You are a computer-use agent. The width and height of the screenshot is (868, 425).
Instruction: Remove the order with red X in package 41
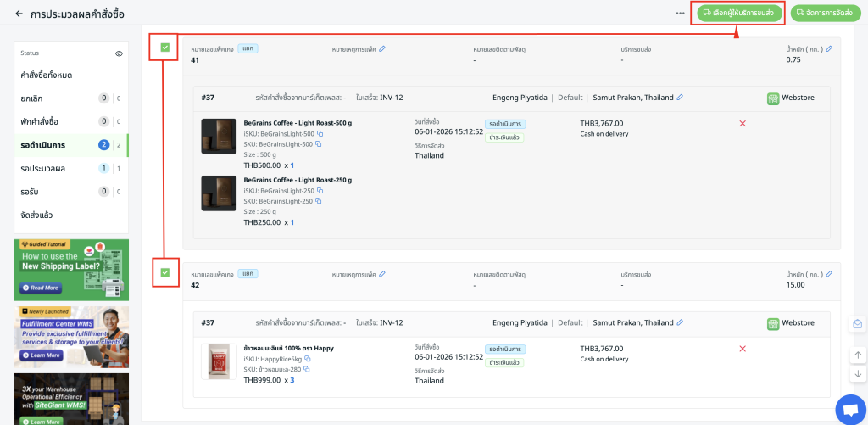coord(743,124)
